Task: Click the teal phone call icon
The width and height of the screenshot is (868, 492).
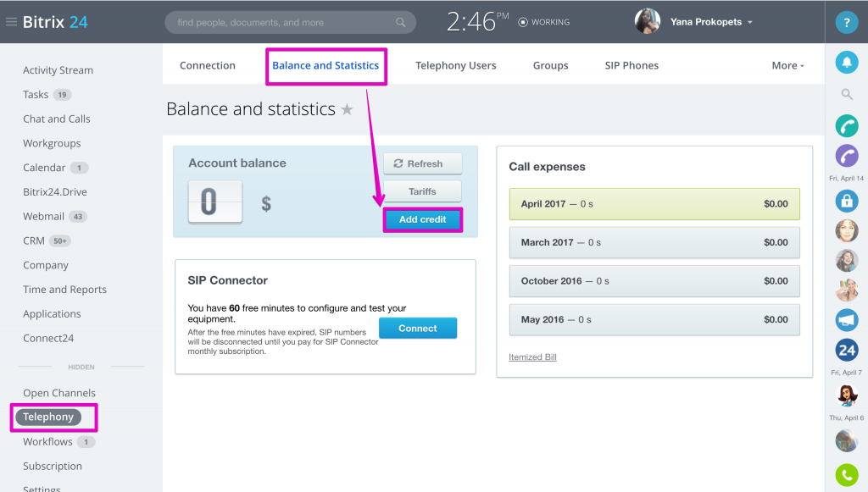Action: click(x=847, y=126)
